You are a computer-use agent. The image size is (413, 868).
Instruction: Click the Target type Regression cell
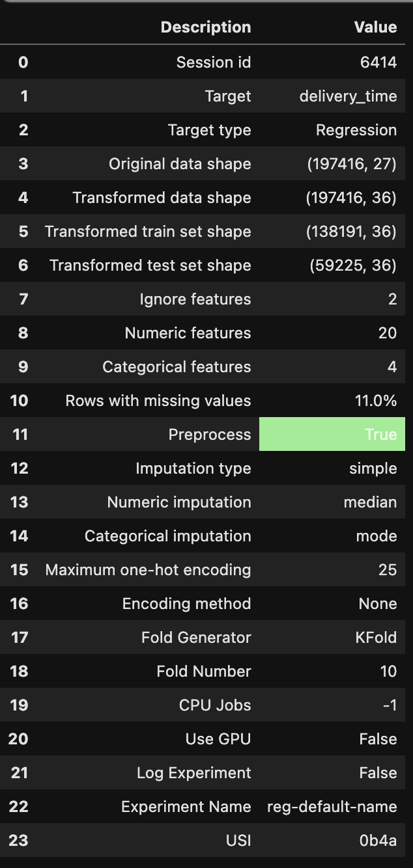[x=356, y=130]
